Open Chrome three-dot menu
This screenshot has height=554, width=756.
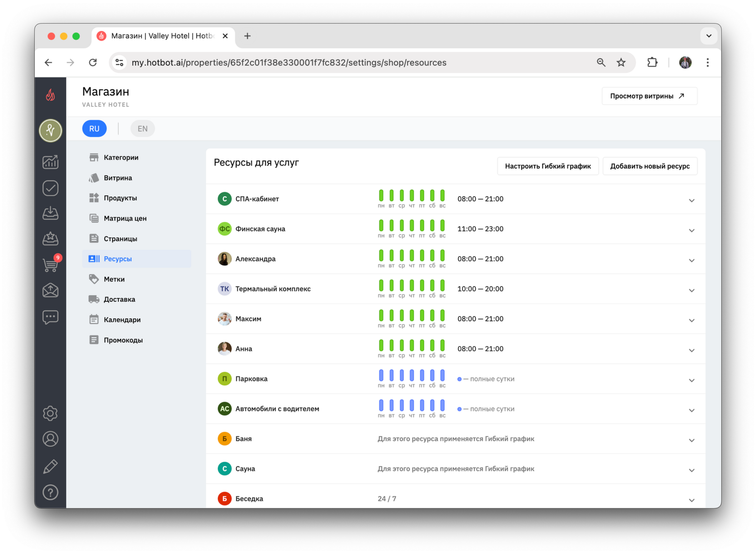point(707,63)
